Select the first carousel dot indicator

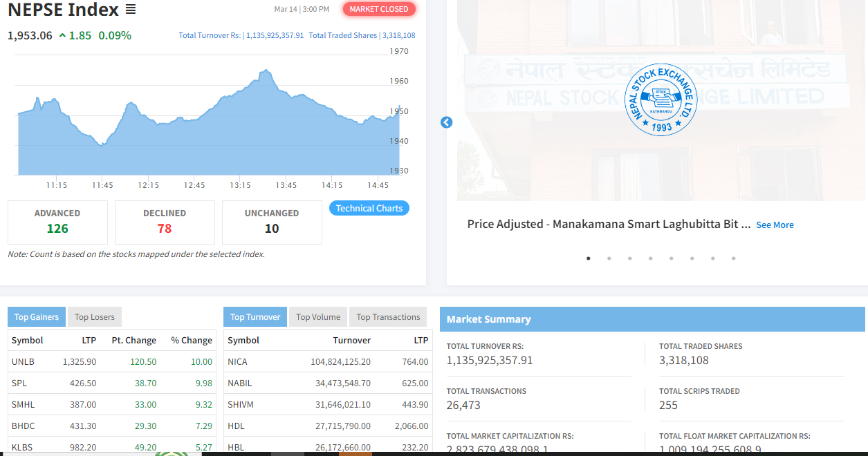(589, 258)
